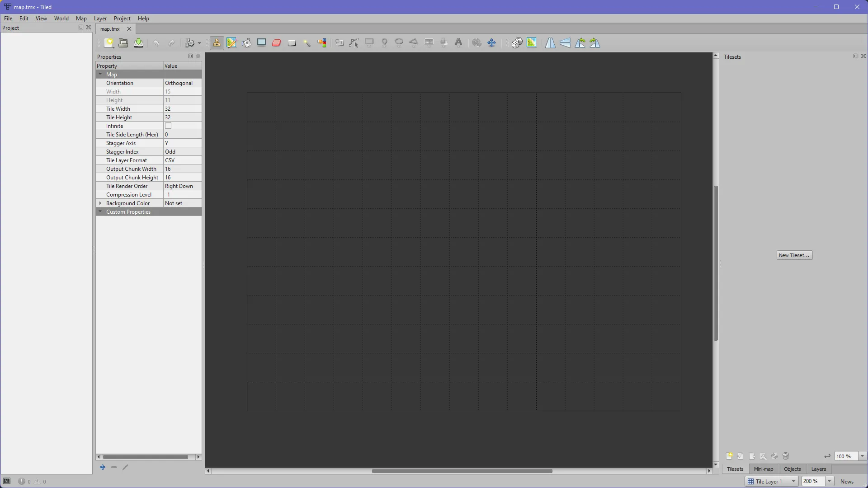Select the Eraser tool
The height and width of the screenshot is (488, 868).
(x=276, y=43)
